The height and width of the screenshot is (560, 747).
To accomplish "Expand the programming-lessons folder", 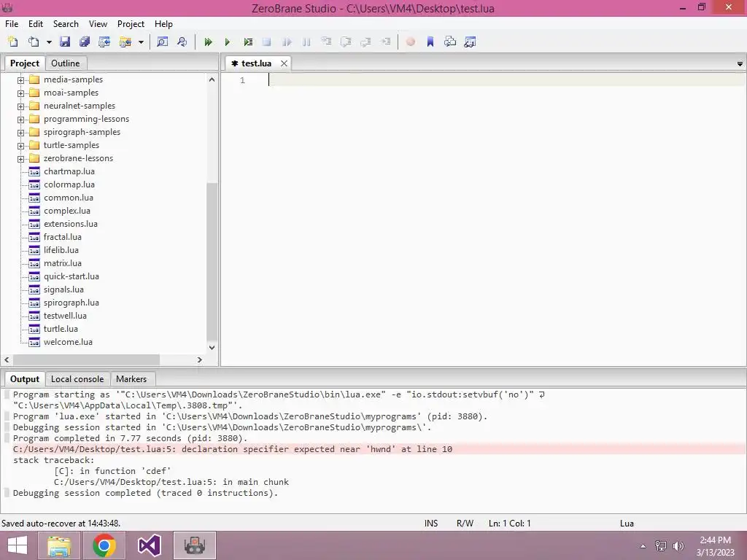I will [x=20, y=120].
